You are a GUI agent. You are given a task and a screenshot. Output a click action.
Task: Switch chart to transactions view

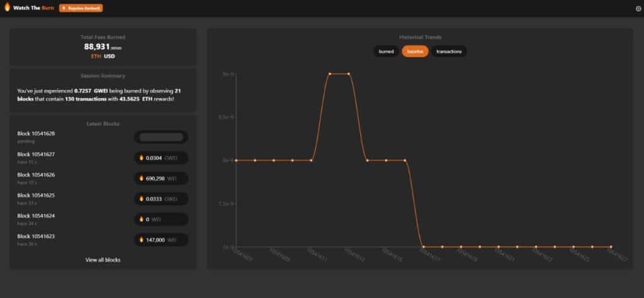[449, 52]
